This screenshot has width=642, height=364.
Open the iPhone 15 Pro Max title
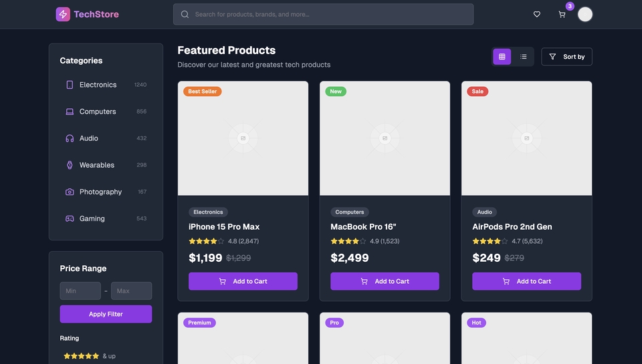(224, 226)
